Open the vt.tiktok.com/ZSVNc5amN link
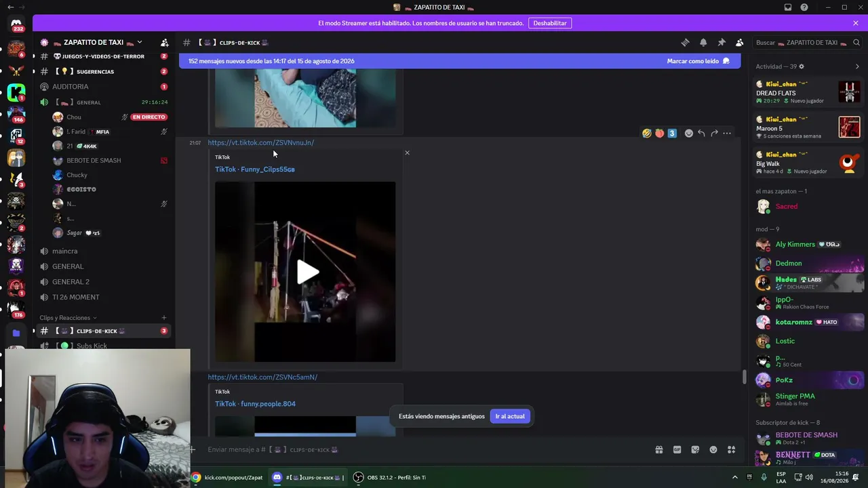The width and height of the screenshot is (868, 488). point(262,377)
